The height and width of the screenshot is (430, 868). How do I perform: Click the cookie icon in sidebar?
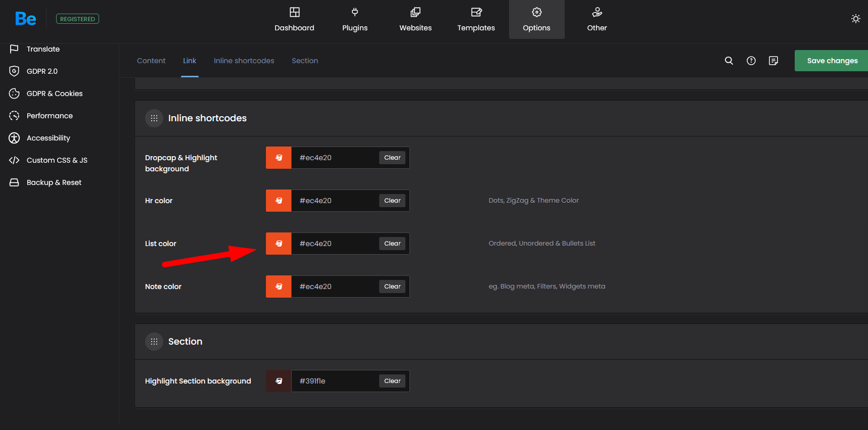(14, 93)
